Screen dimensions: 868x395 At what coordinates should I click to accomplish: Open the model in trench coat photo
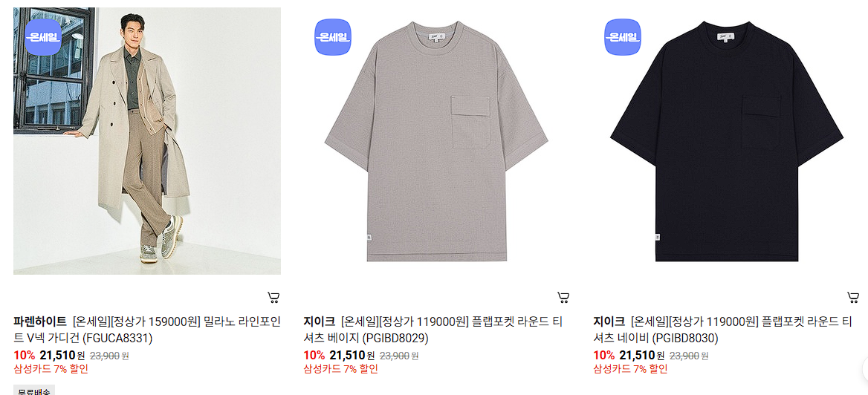[147, 141]
